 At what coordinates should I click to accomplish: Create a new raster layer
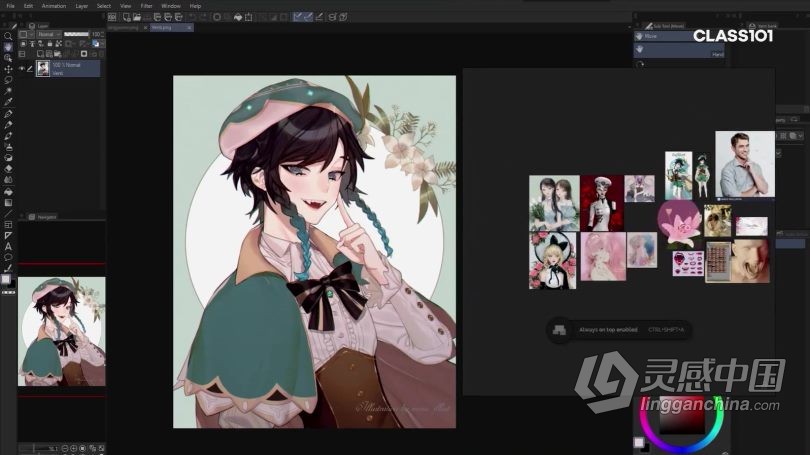pyautogui.click(x=40, y=54)
